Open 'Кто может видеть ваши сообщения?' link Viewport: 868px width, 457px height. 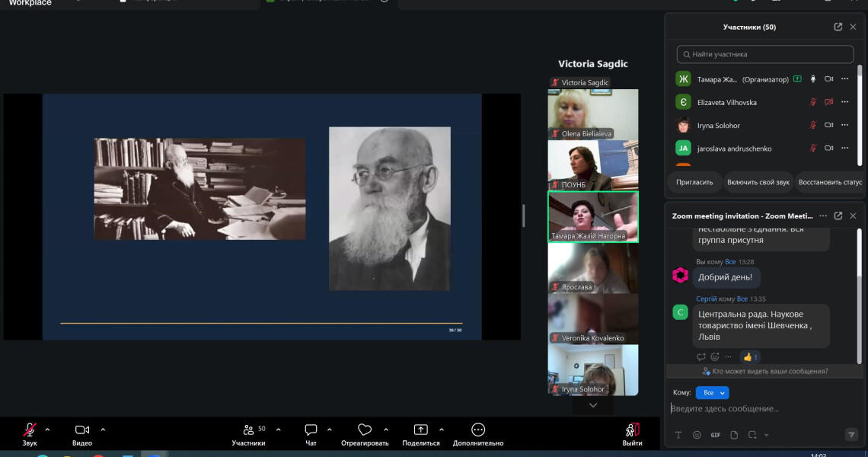coord(765,371)
